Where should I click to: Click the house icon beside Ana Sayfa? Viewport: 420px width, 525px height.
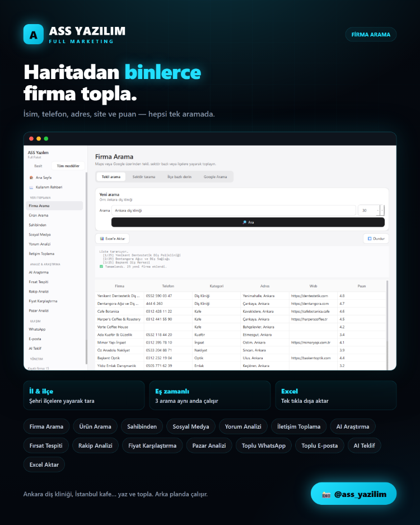(31, 178)
